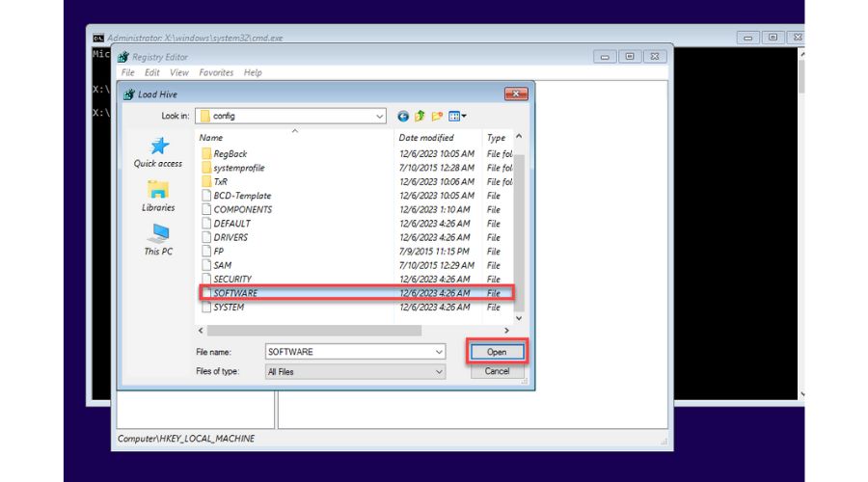Click file list scroll up arrow

(519, 136)
